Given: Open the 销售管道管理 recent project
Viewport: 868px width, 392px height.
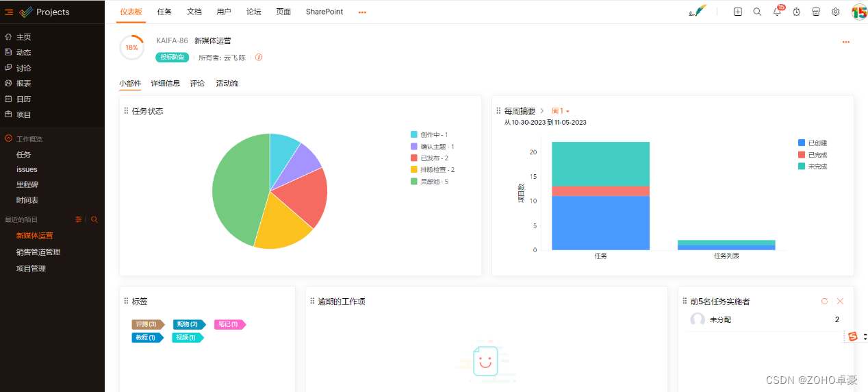Looking at the screenshot, I should (38, 252).
